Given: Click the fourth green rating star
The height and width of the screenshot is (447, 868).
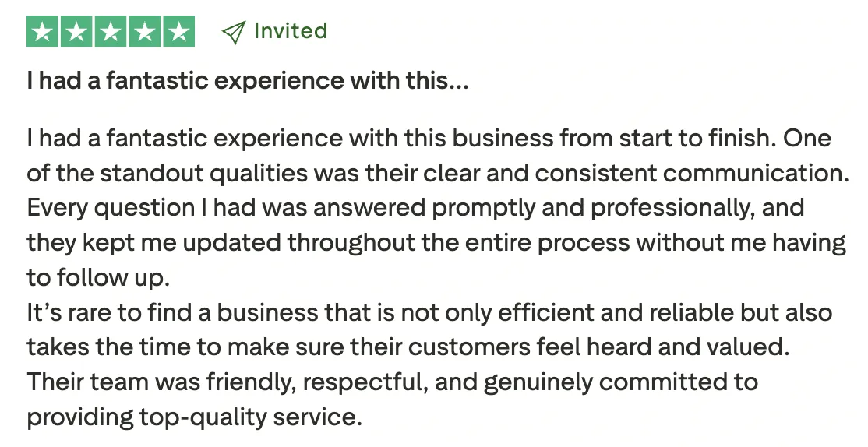Looking at the screenshot, I should click(x=144, y=31).
